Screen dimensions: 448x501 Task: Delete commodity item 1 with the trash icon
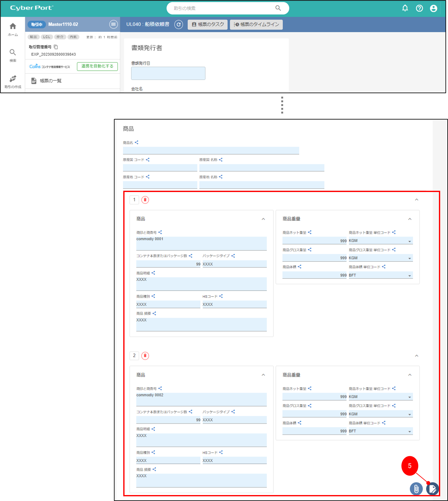(x=145, y=200)
